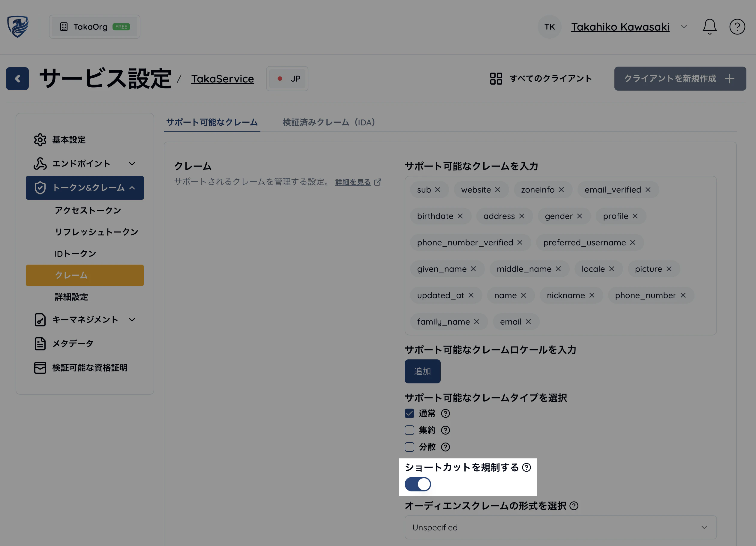Toggle the ショートカットを規制する switch
The height and width of the screenshot is (546, 756).
(x=418, y=484)
